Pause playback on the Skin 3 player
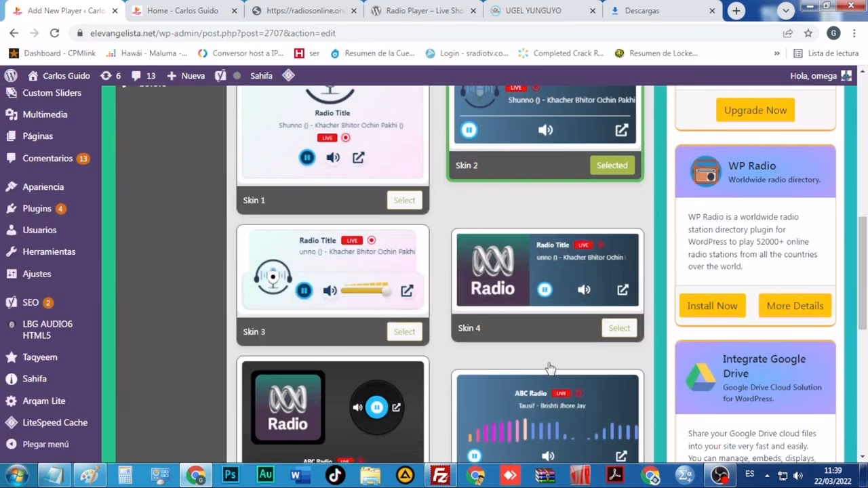868x488 pixels. 304,290
